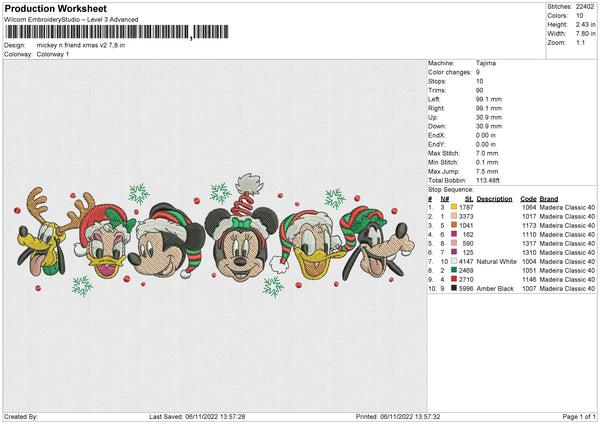
Task: Click the 'Natural White' description
Action: click(x=497, y=262)
